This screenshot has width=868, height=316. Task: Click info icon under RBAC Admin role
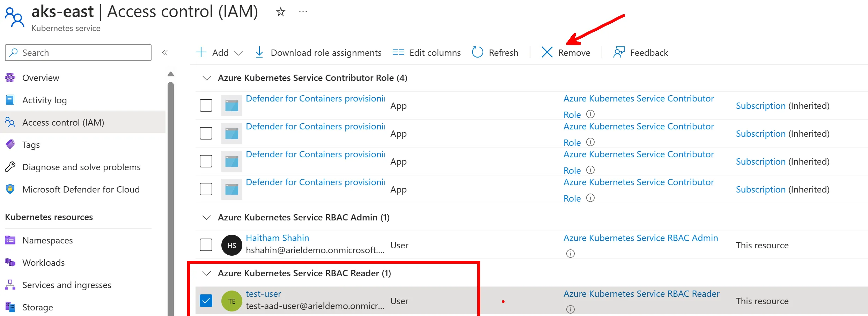pos(570,254)
